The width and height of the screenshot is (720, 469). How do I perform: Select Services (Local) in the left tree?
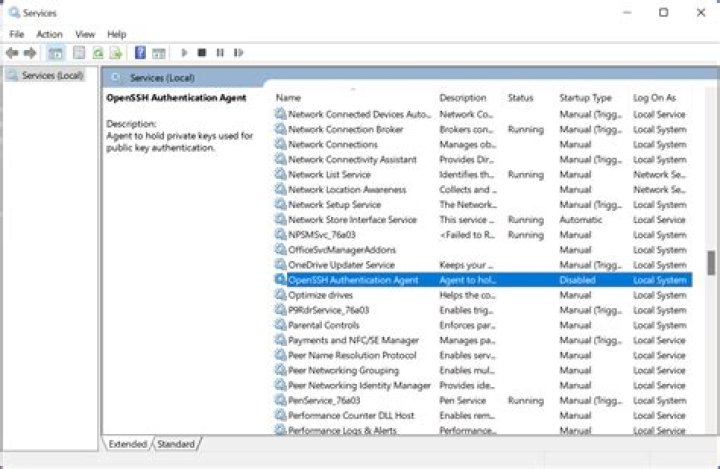(52, 75)
